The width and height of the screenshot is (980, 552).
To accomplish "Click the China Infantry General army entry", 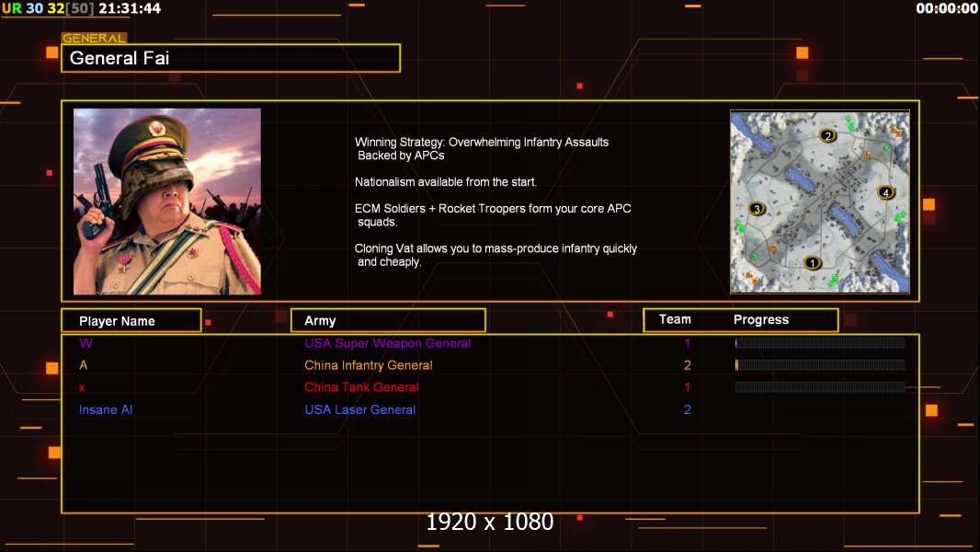I will point(368,365).
